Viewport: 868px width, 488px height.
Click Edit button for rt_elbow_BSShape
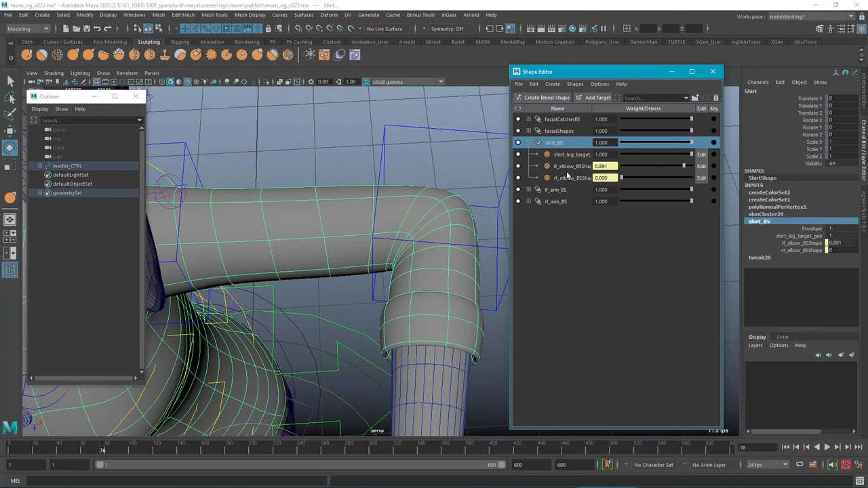pyautogui.click(x=701, y=178)
